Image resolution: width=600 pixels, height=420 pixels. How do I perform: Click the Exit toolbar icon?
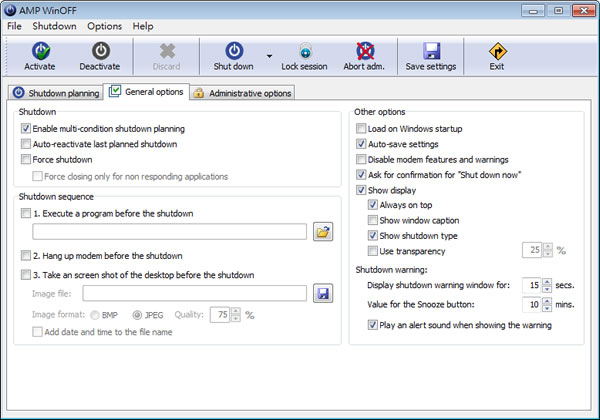[497, 51]
